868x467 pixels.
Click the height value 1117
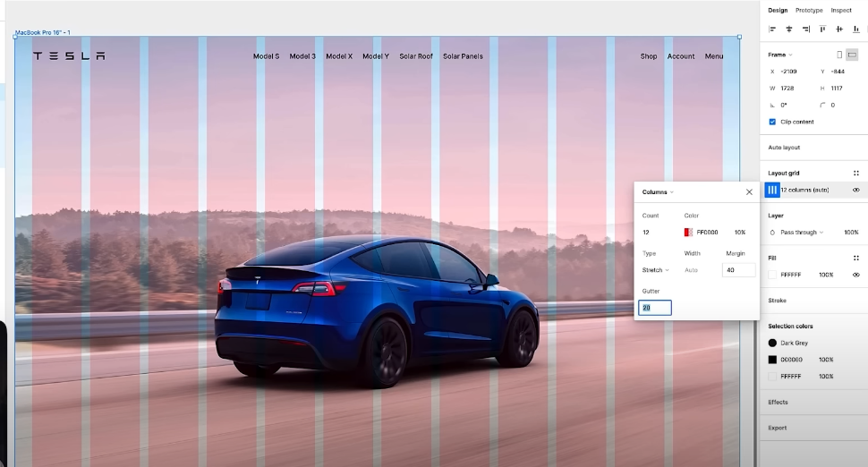click(x=837, y=88)
